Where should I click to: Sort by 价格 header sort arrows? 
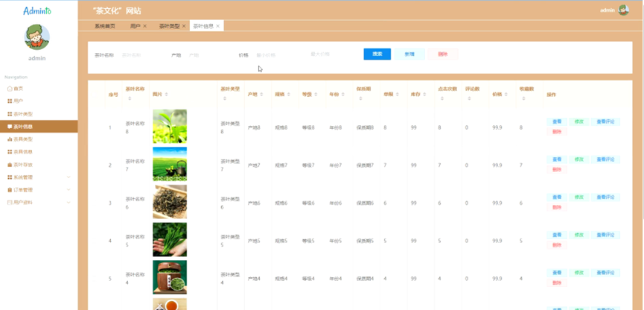pos(506,95)
